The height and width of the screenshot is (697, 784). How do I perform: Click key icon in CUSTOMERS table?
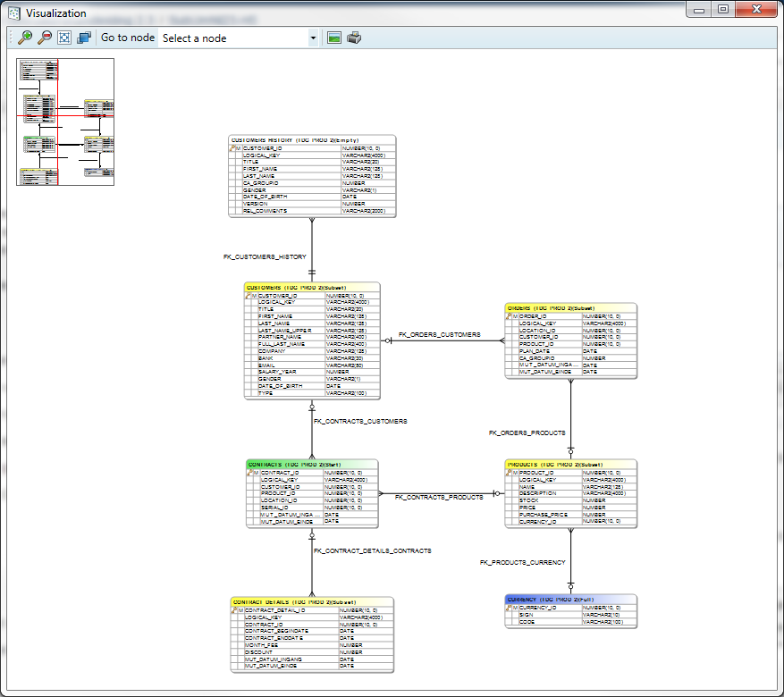249,296
